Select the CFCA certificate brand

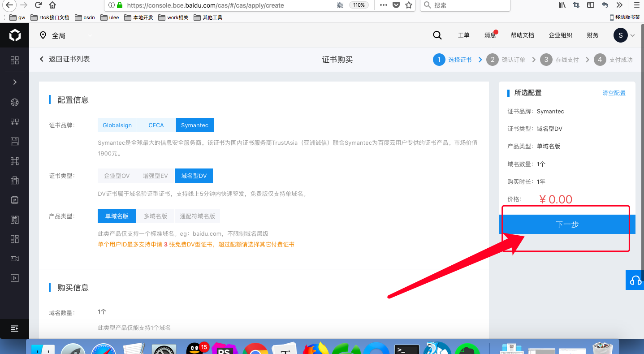pos(156,125)
